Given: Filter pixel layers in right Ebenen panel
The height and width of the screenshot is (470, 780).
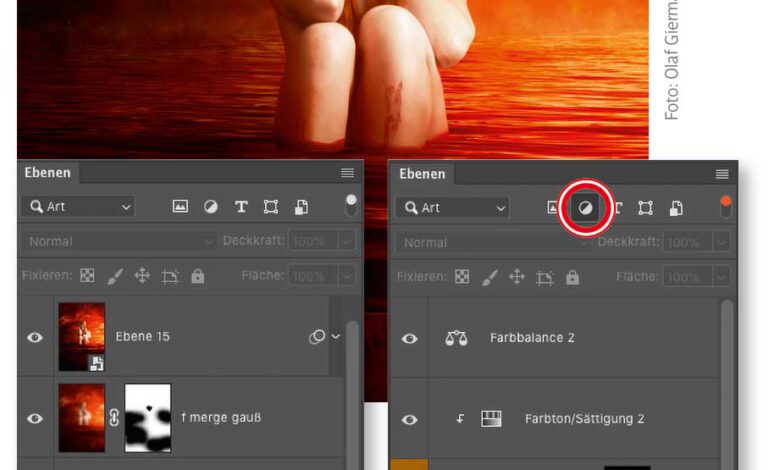Looking at the screenshot, I should [x=552, y=207].
